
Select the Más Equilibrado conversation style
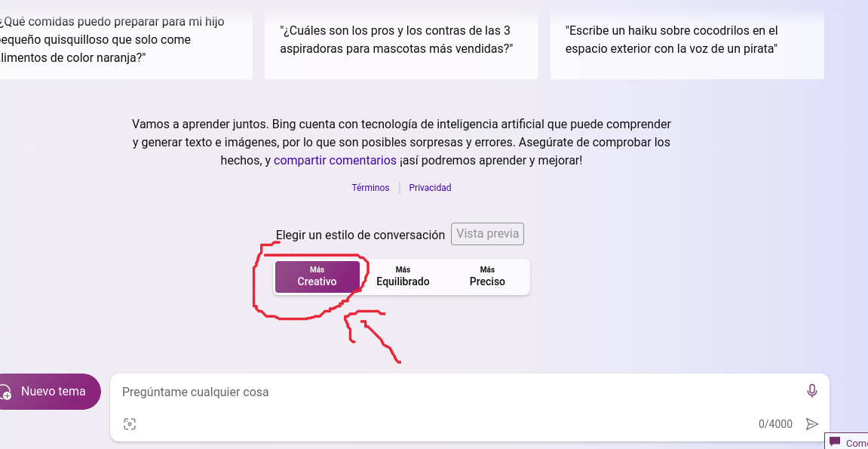tap(403, 277)
